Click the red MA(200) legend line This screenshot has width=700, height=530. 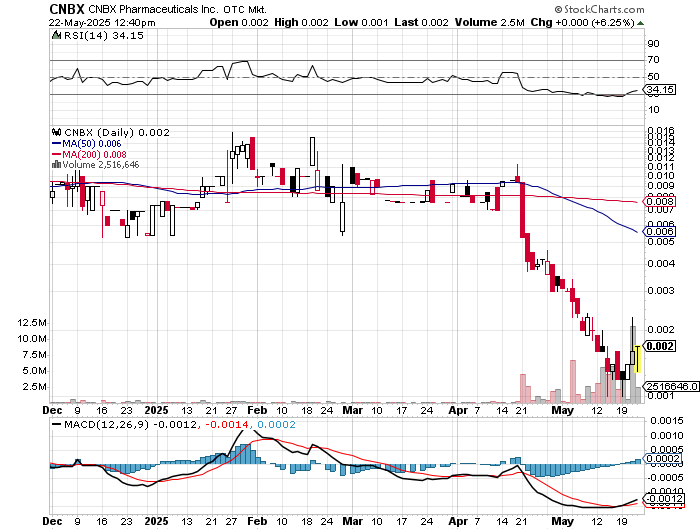[x=57, y=154]
